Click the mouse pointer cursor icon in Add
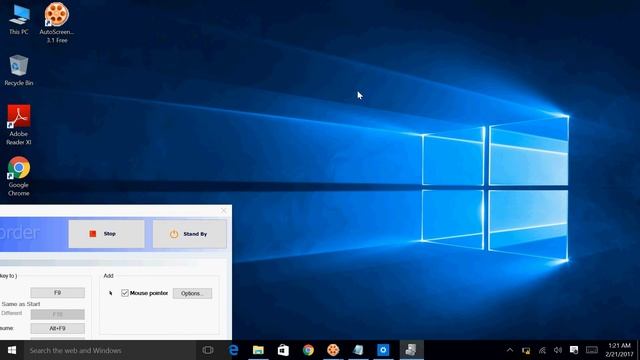The width and height of the screenshot is (640, 360). pos(111,293)
